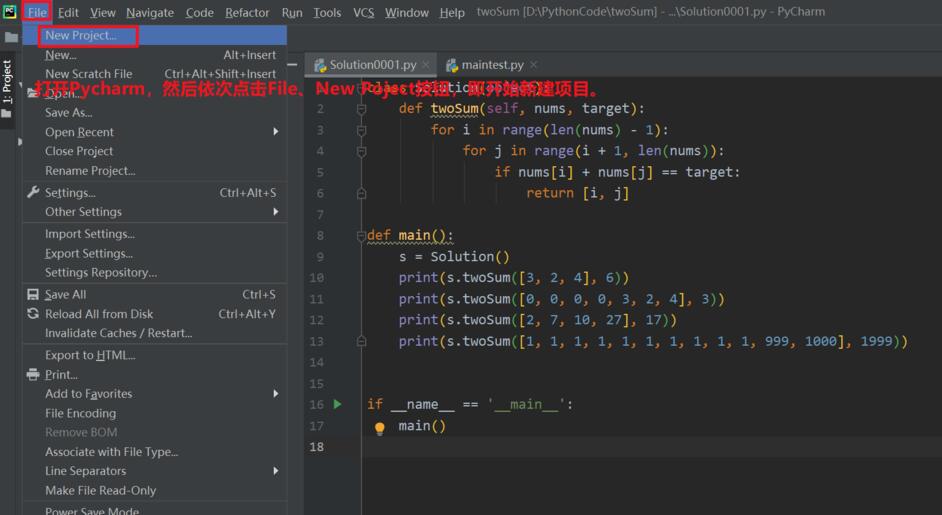
Task: Open the VCS menu
Action: click(363, 12)
